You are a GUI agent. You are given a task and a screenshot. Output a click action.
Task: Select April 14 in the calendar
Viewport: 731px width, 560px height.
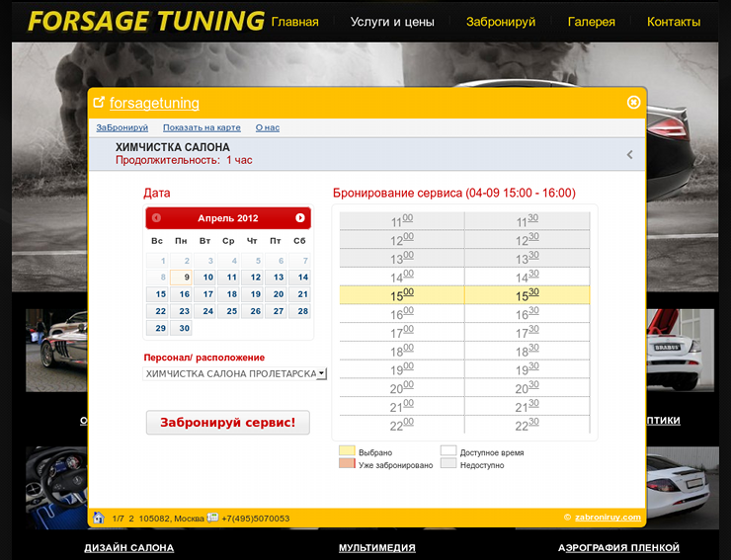pyautogui.click(x=299, y=277)
